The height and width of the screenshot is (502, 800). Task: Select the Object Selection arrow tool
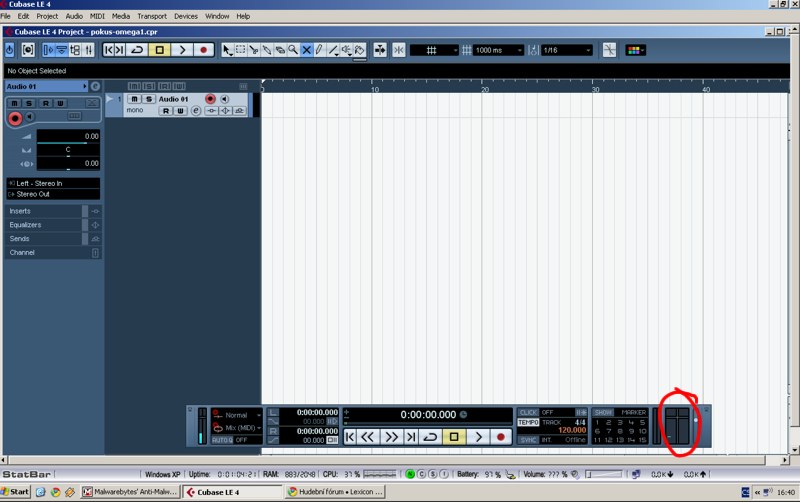pos(227,50)
